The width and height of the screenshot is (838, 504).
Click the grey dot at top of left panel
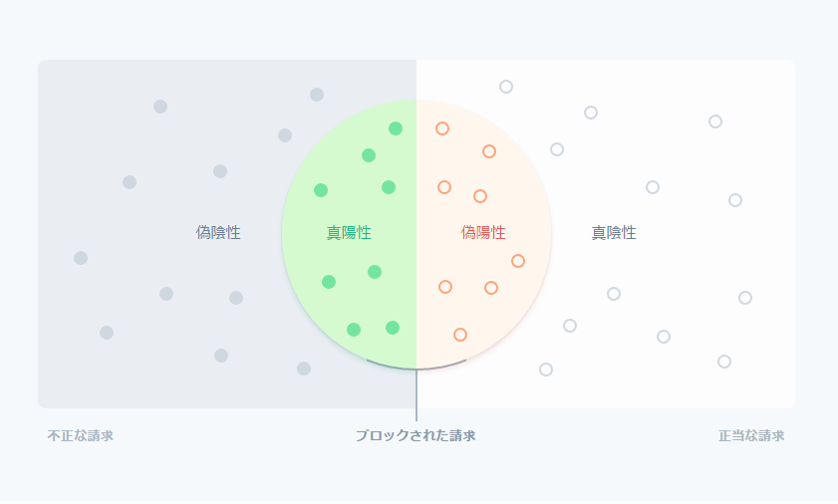pyautogui.click(x=317, y=95)
